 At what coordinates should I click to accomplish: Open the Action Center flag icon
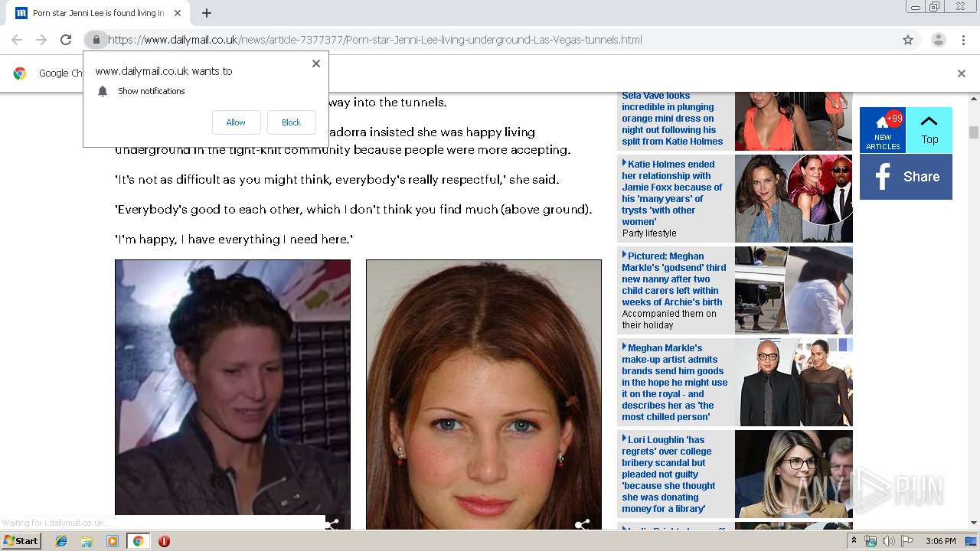coord(906,541)
